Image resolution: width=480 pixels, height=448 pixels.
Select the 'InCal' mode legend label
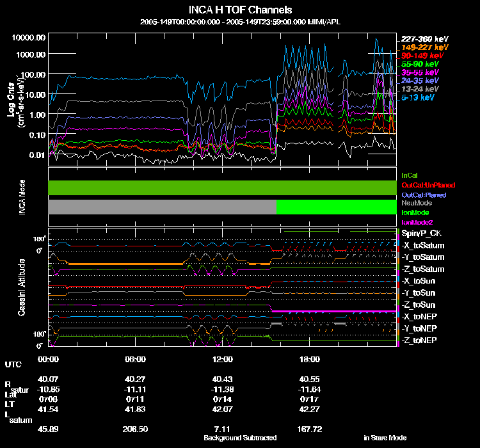click(x=410, y=175)
